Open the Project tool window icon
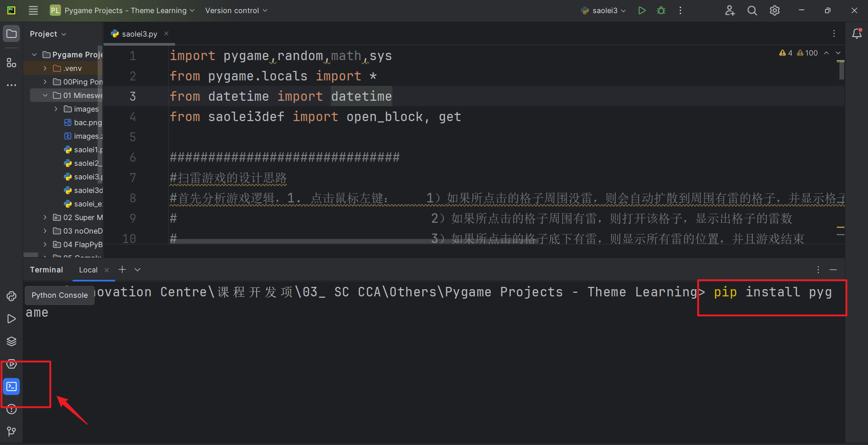The height and width of the screenshot is (445, 868). pyautogui.click(x=11, y=34)
